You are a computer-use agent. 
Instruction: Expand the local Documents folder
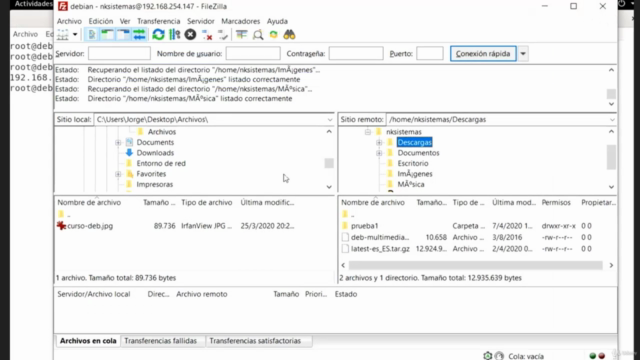[118, 142]
